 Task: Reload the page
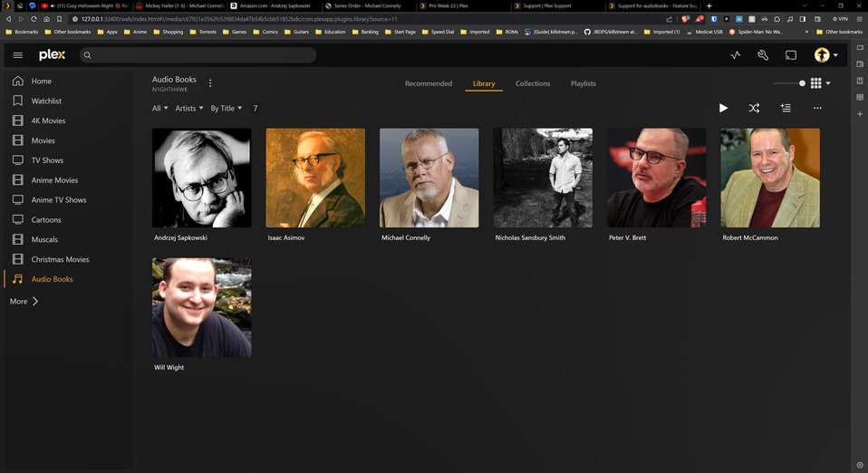[34, 19]
